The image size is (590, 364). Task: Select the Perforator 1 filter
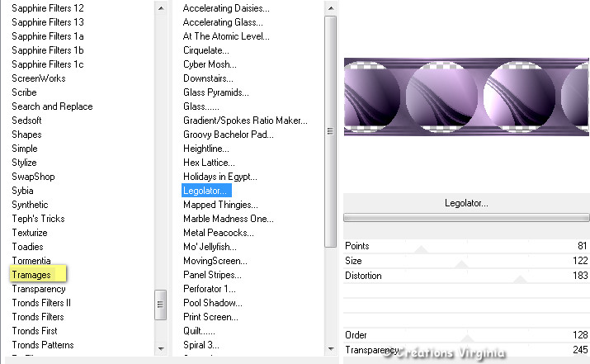click(210, 289)
